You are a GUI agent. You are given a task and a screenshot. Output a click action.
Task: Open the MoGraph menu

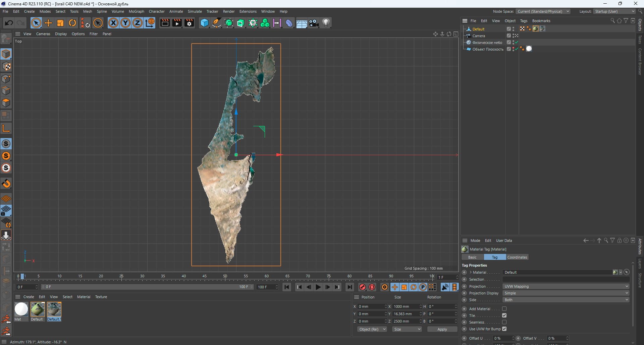(136, 11)
